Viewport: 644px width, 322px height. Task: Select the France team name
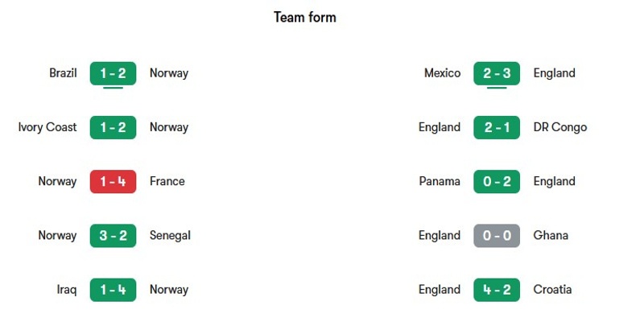coord(167,182)
